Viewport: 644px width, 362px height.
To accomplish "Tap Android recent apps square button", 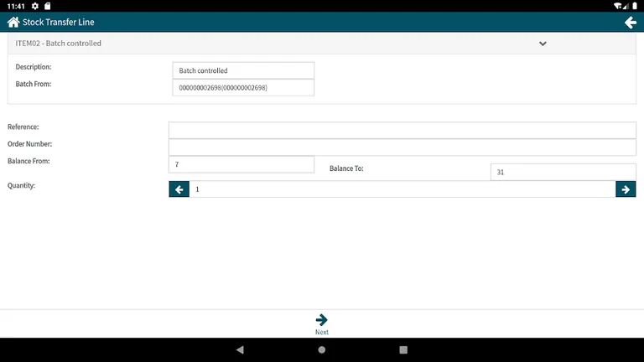I will click(x=403, y=349).
